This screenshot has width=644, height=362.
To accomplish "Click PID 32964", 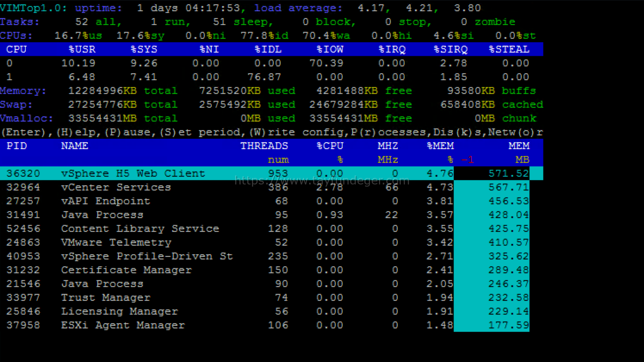I will tap(23, 187).
